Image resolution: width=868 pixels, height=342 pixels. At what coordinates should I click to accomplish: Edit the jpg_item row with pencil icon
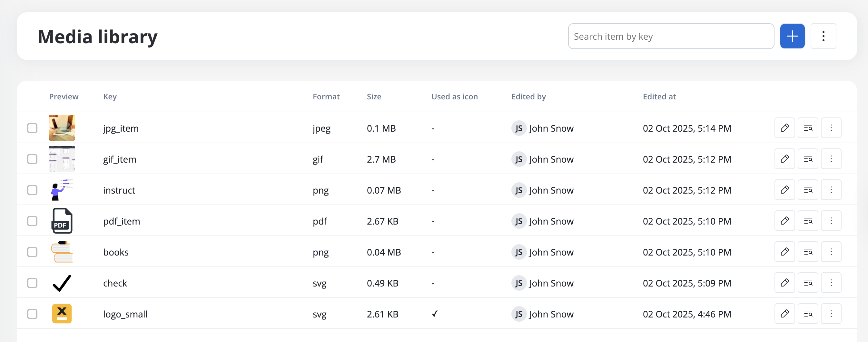click(x=784, y=128)
